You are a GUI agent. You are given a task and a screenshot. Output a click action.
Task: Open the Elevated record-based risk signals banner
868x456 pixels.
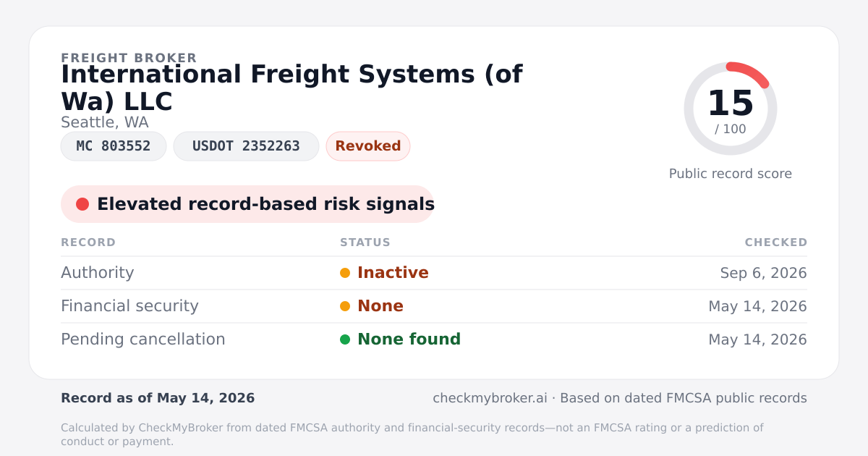coord(247,204)
